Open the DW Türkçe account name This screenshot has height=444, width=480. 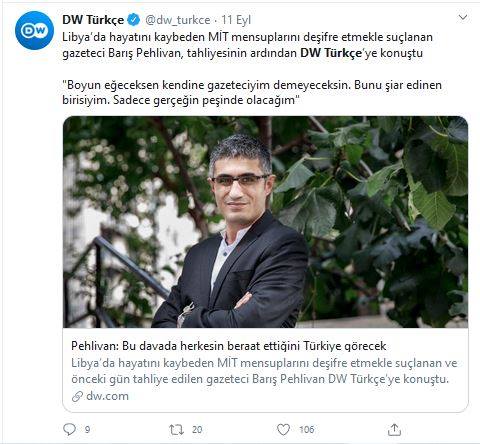[93, 20]
